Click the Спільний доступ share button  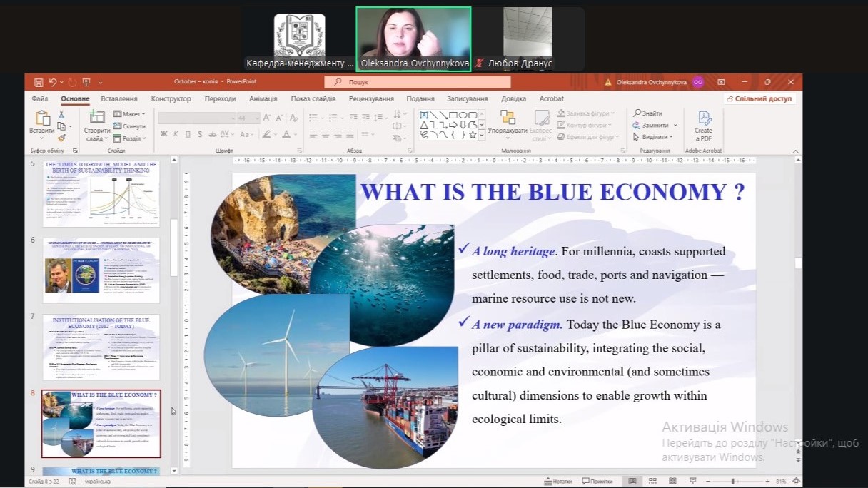[x=759, y=99]
